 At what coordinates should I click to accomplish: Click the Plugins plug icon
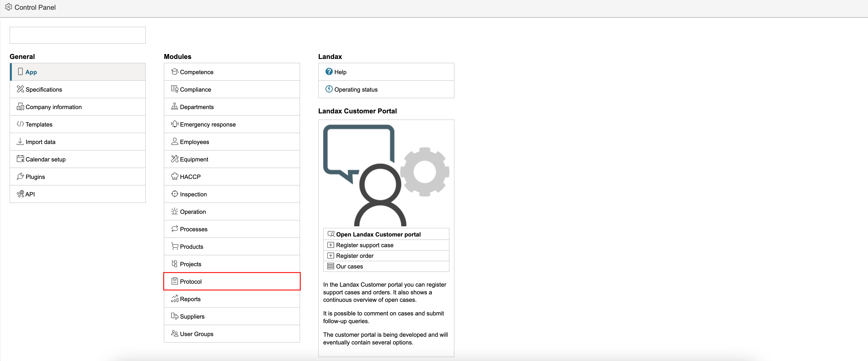[20, 176]
